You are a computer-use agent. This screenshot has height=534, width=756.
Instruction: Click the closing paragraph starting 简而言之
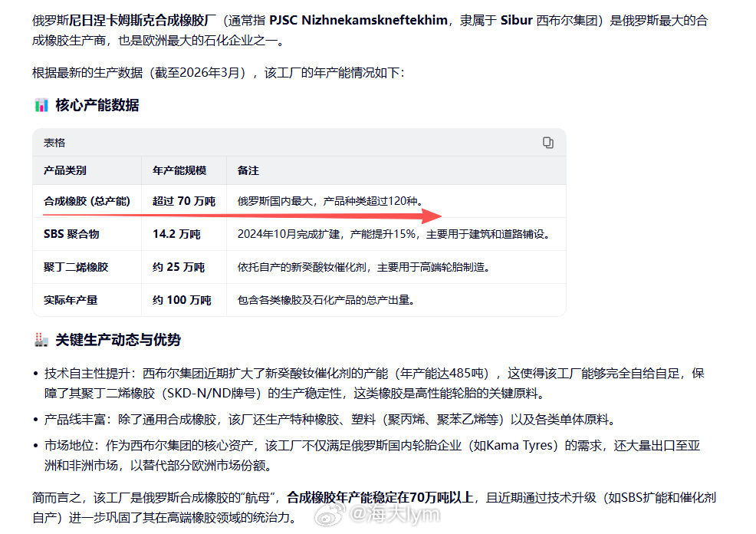coord(374,507)
